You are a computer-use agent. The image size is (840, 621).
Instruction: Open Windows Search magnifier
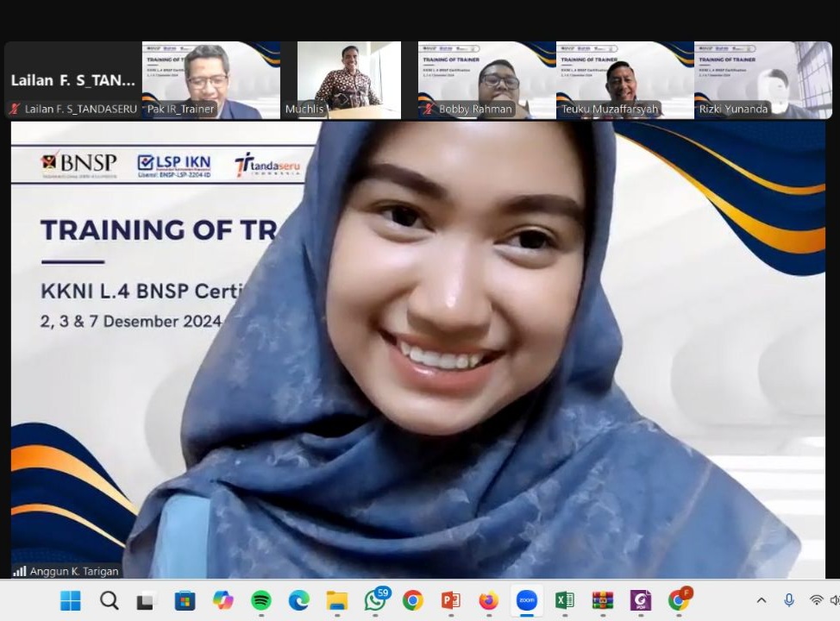point(109,600)
